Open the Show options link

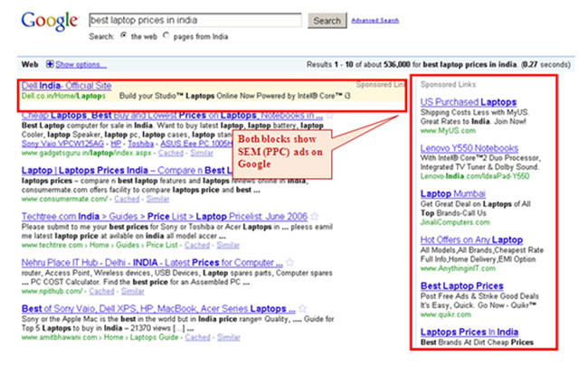tap(81, 65)
